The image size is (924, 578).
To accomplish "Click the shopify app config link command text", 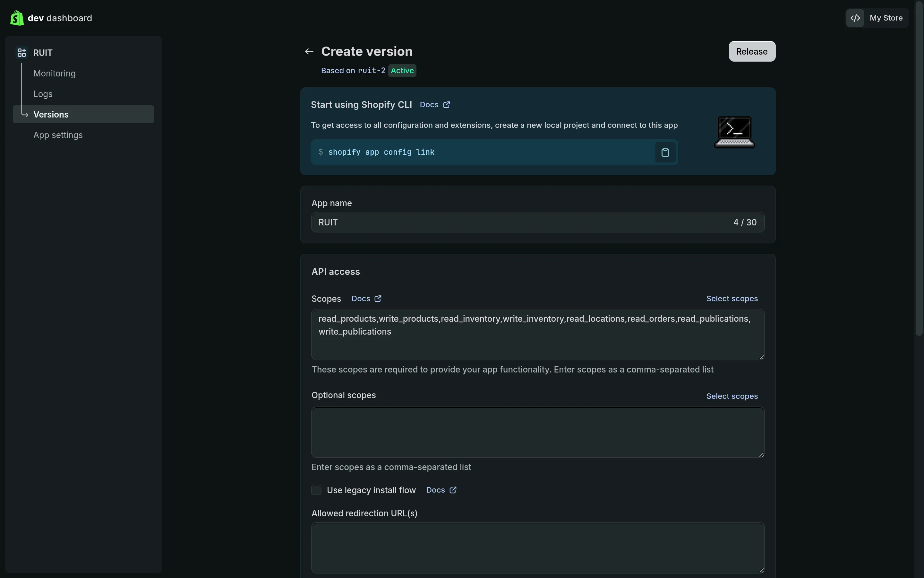I will [381, 152].
